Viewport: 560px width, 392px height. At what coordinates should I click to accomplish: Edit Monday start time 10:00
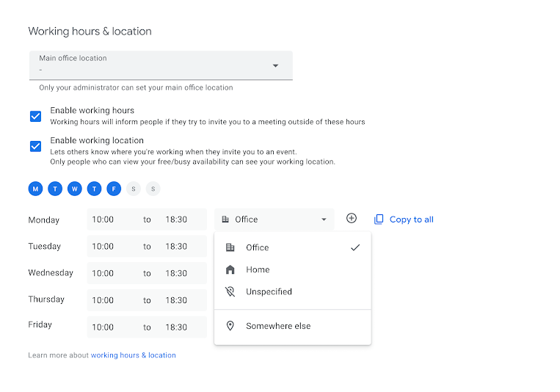click(103, 219)
